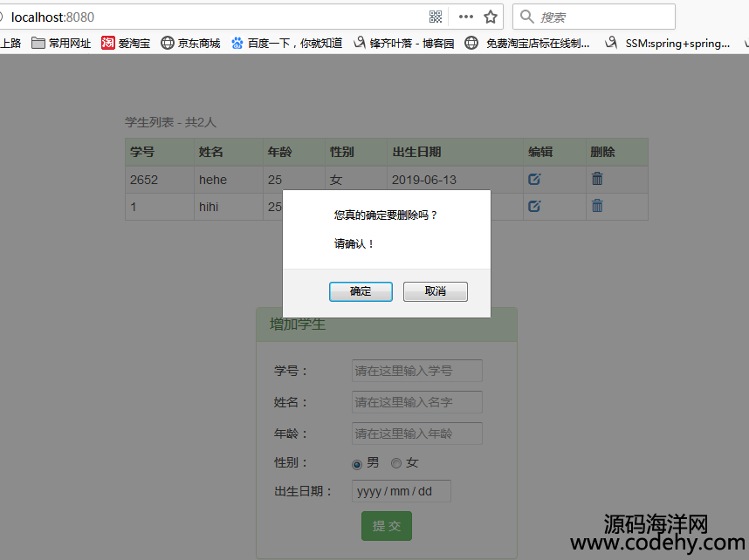Click the 学号 input field
This screenshot has height=560, width=749.
pos(416,371)
